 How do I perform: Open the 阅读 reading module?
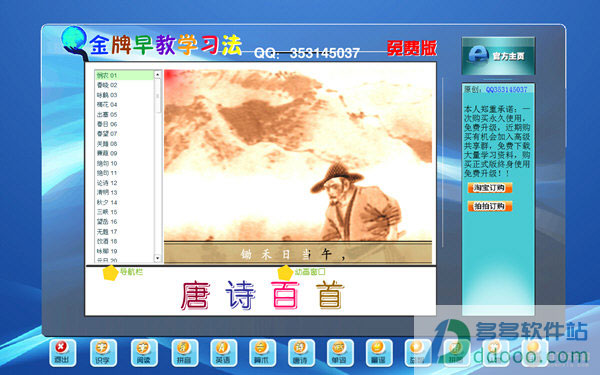click(x=144, y=353)
